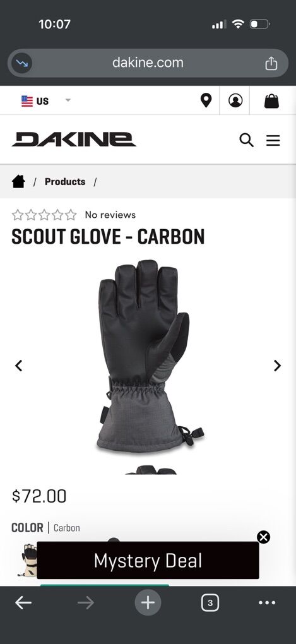The image size is (296, 644).
Task: Open the hamburger menu icon
Action: tap(273, 140)
